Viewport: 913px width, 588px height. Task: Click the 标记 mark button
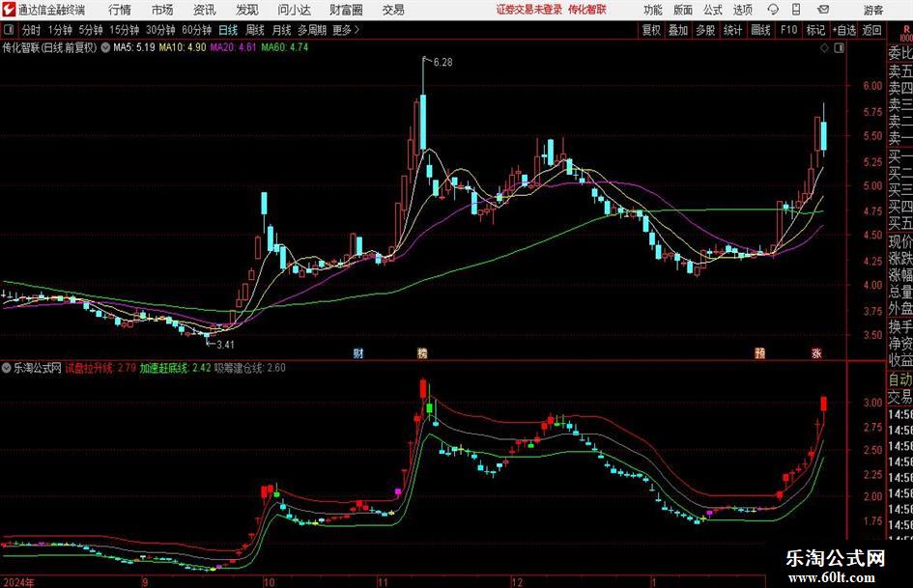(x=815, y=30)
